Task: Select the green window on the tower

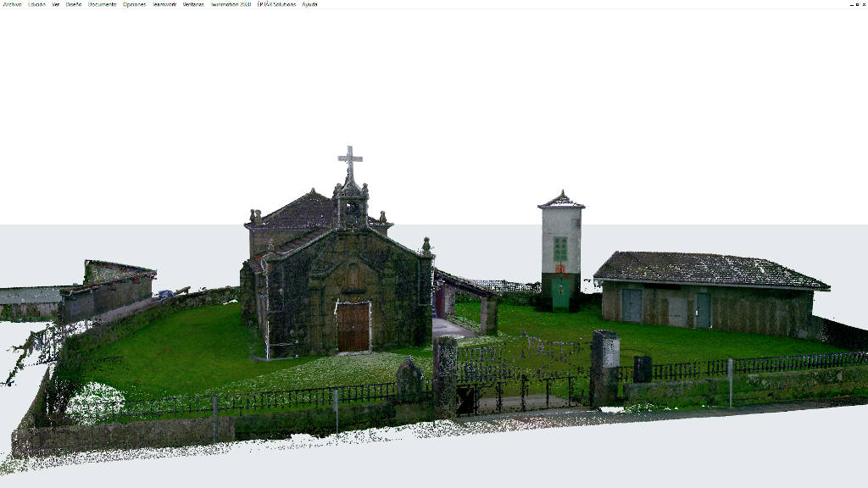Action: coord(560,248)
